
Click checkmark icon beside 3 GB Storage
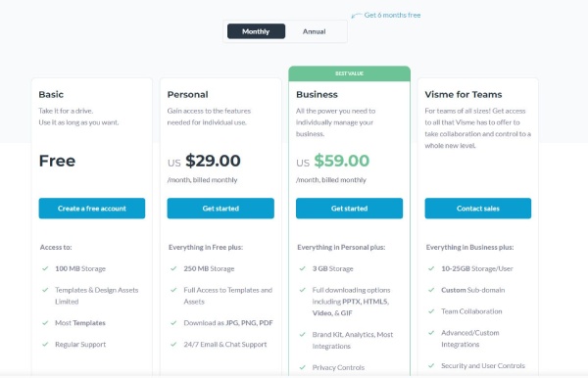303,268
